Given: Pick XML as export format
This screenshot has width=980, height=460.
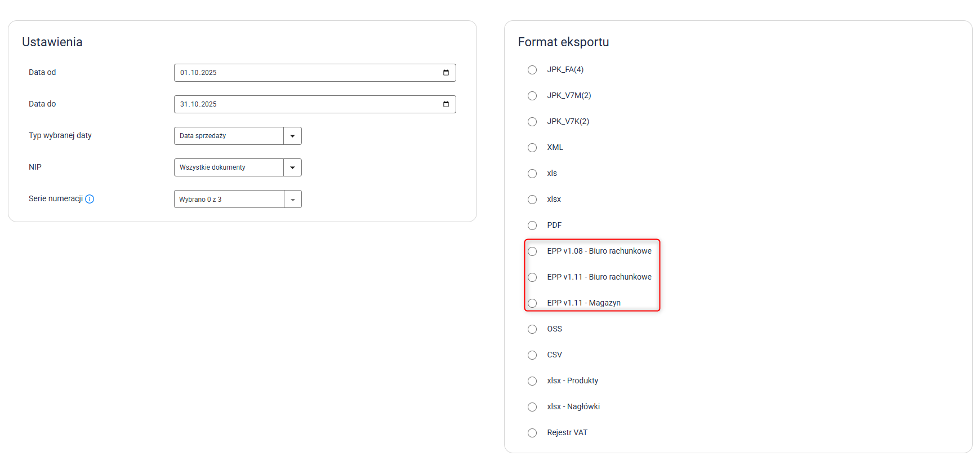Looking at the screenshot, I should click(532, 148).
